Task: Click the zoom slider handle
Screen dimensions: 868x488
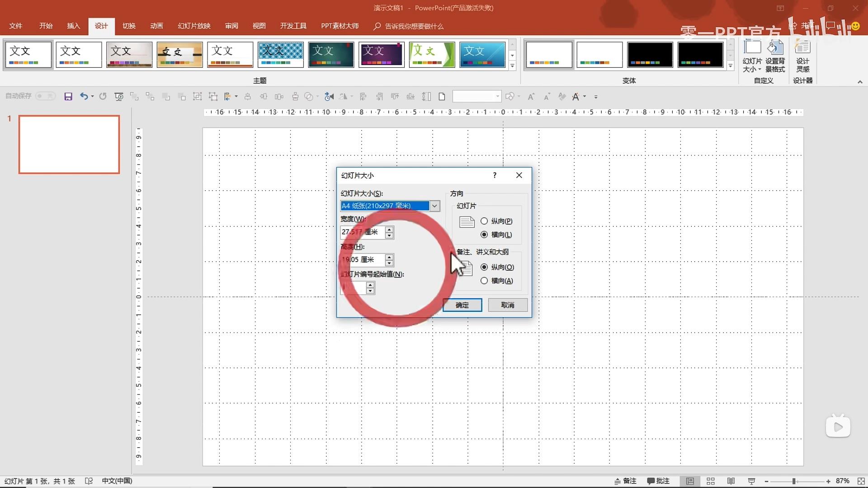Action: [x=794, y=481]
